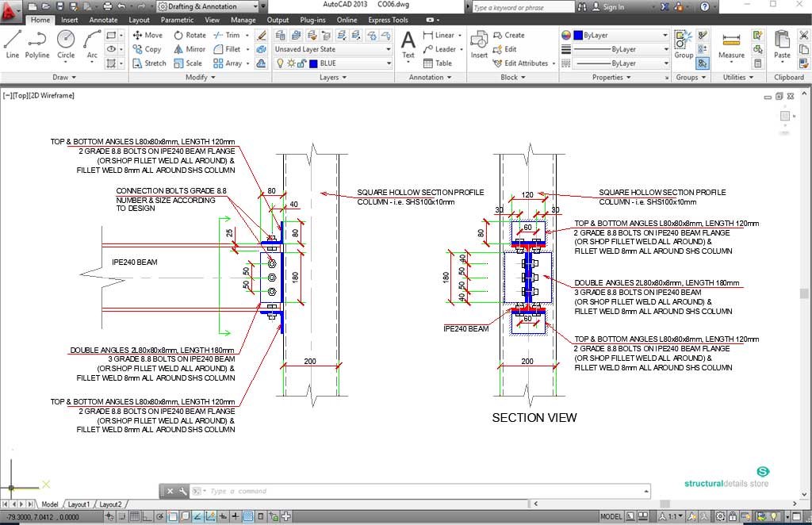The height and width of the screenshot is (525, 812).
Task: Select the Line draw tool
Action: pos(13,44)
